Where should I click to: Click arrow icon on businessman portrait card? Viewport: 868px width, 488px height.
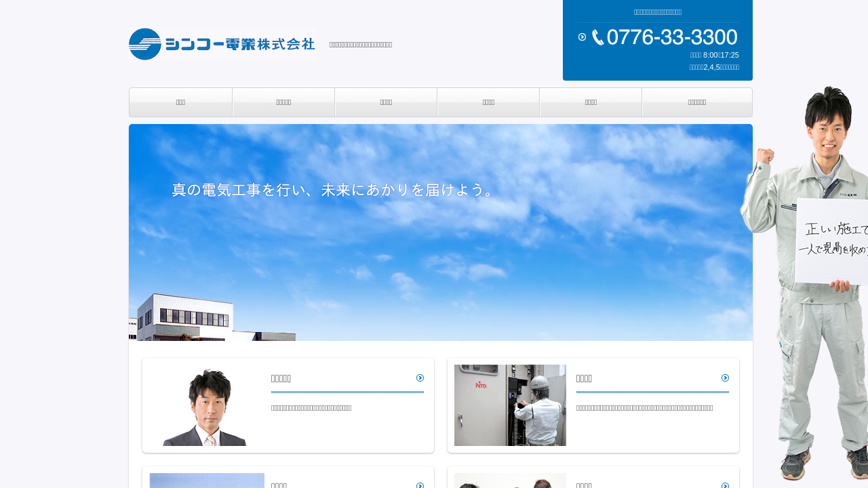420,378
